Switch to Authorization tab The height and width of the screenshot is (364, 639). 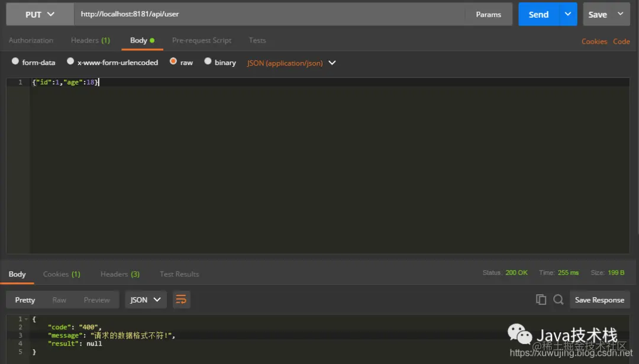[x=31, y=40]
